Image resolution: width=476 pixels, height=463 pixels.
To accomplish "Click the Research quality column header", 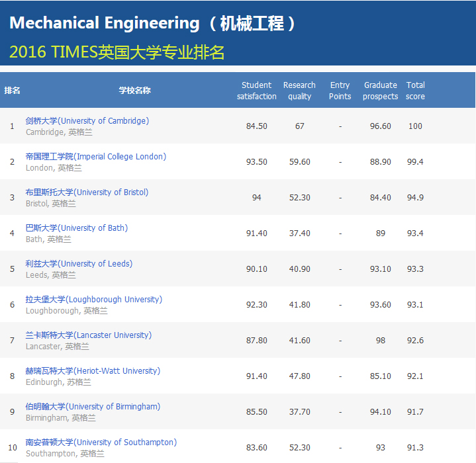I will pos(299,91).
